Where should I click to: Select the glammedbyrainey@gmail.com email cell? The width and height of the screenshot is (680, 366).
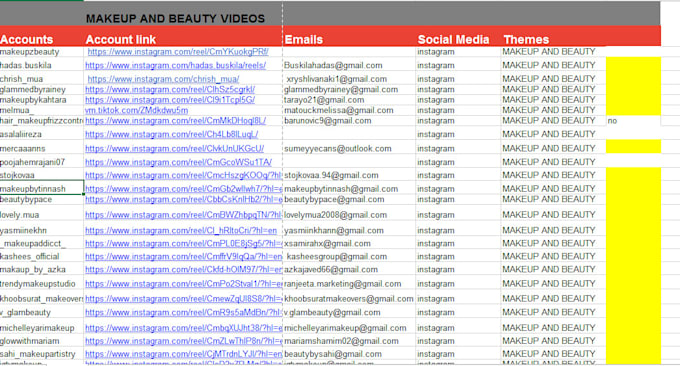[x=349, y=89]
